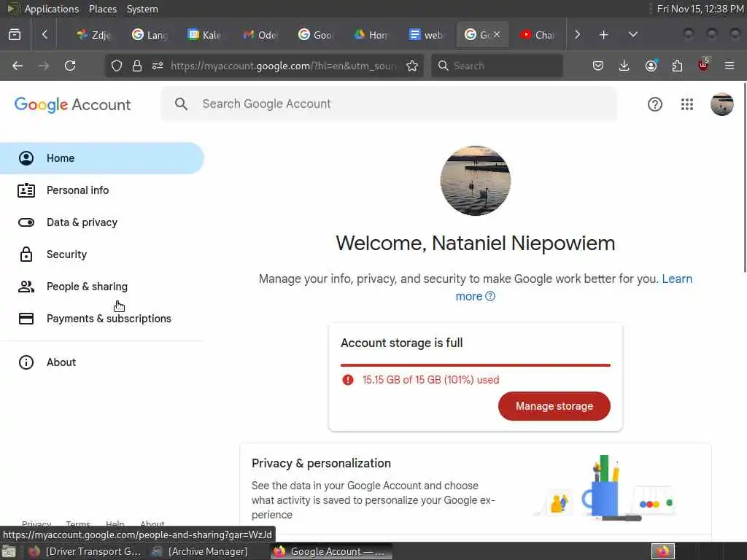747x560 pixels.
Task: Open the account avatar in the header
Action: point(721,104)
